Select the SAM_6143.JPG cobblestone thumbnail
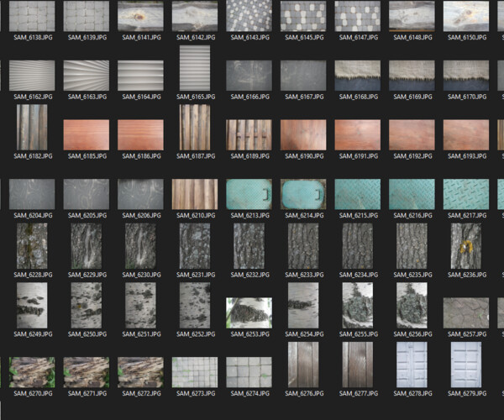504x420 pixels. [x=249, y=16]
